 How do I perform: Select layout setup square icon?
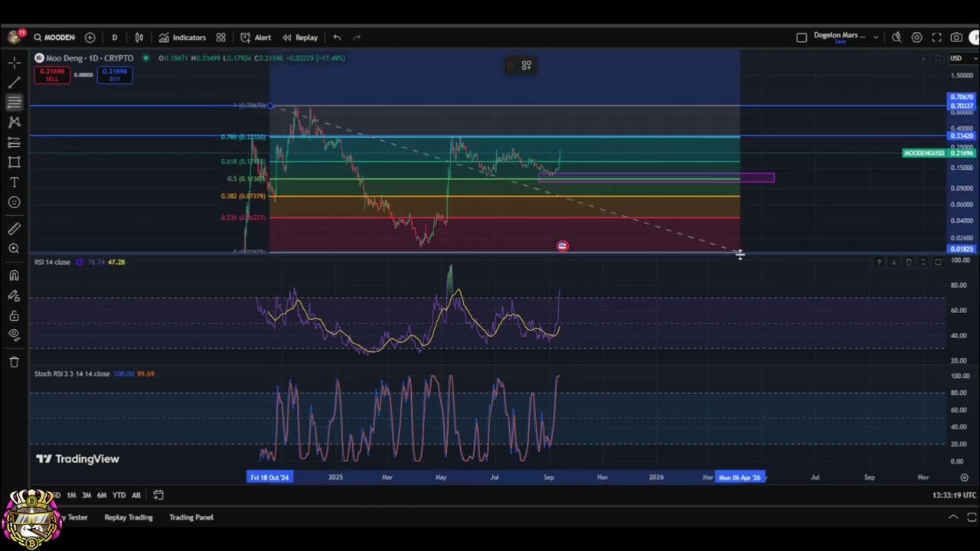tap(802, 37)
